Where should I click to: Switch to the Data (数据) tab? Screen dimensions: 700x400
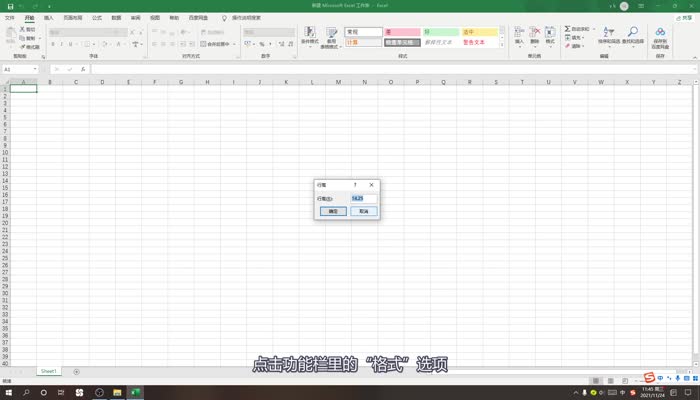pyautogui.click(x=117, y=18)
